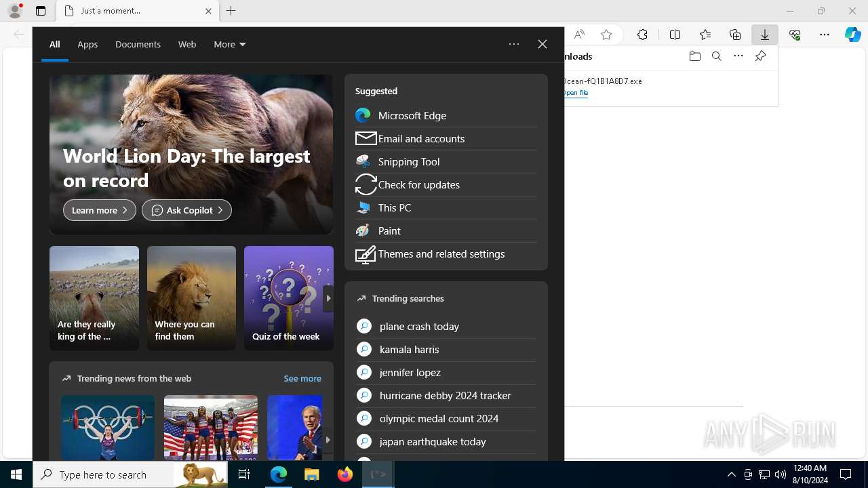The height and width of the screenshot is (488, 868).
Task: Switch to the Web search tab
Action: point(187,44)
